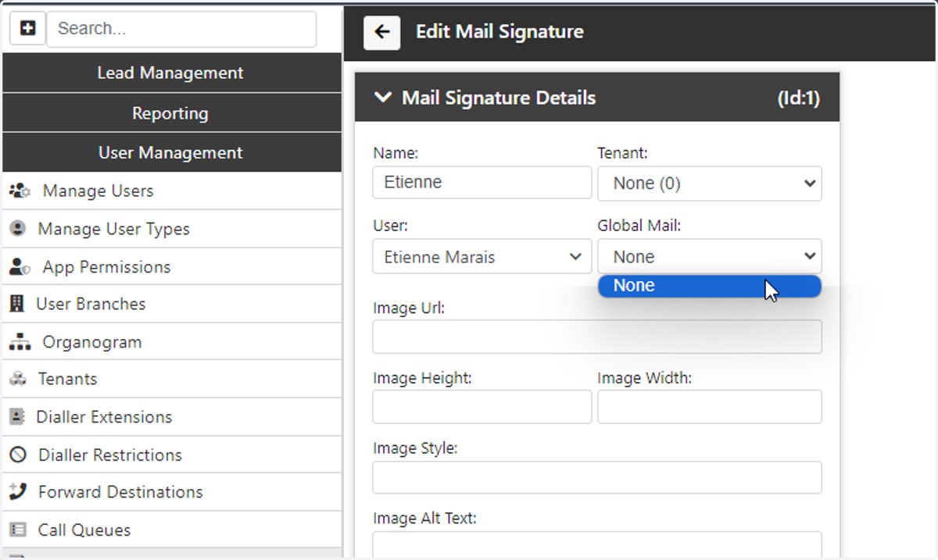Open Manage User Types page
This screenshot has width=938, height=560.
tap(172, 229)
